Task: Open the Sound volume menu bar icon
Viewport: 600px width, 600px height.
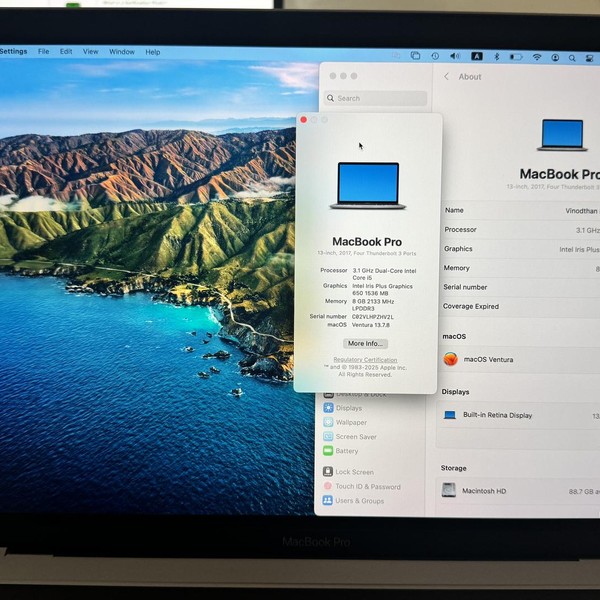Action: point(455,56)
